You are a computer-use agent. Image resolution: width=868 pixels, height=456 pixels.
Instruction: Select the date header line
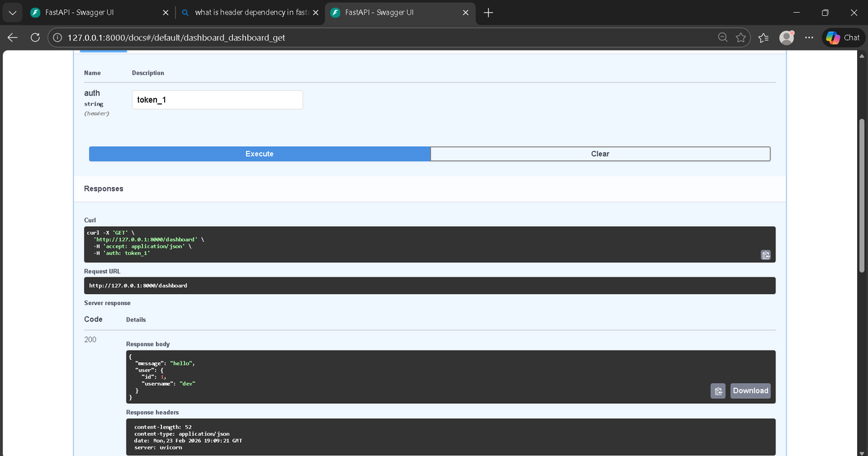188,441
